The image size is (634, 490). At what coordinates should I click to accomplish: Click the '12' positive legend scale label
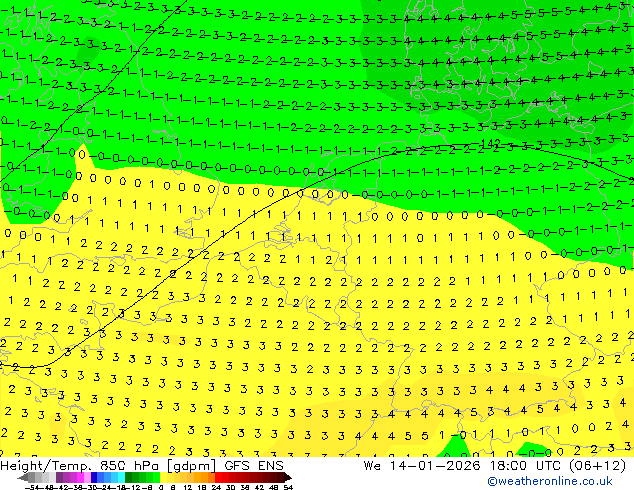[188, 487]
